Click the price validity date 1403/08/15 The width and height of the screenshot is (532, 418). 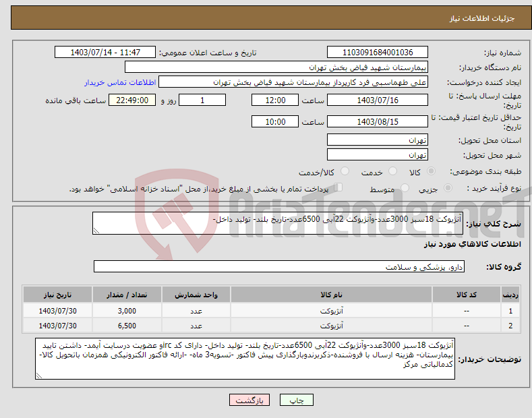pos(378,121)
